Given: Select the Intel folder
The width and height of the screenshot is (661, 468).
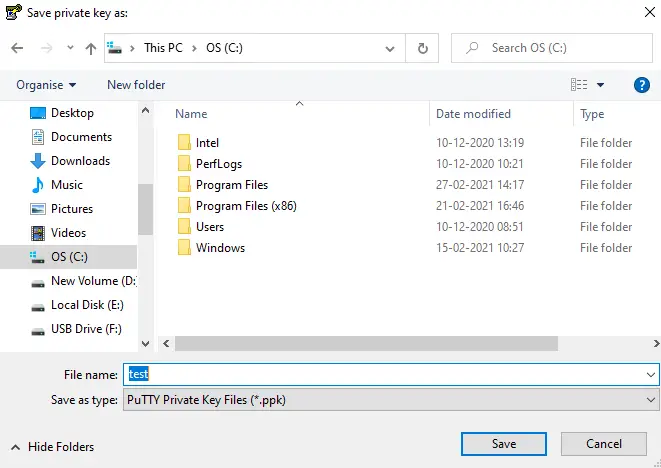Looking at the screenshot, I should click(x=207, y=143).
